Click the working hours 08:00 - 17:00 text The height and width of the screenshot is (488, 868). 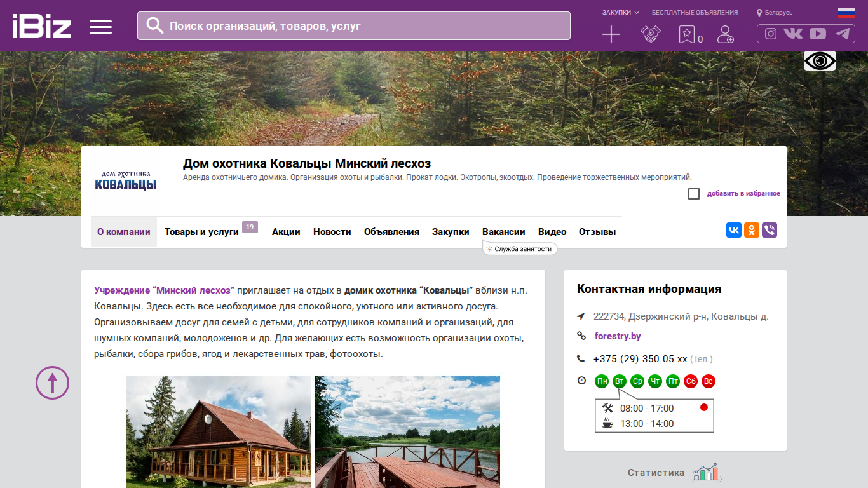tap(647, 409)
